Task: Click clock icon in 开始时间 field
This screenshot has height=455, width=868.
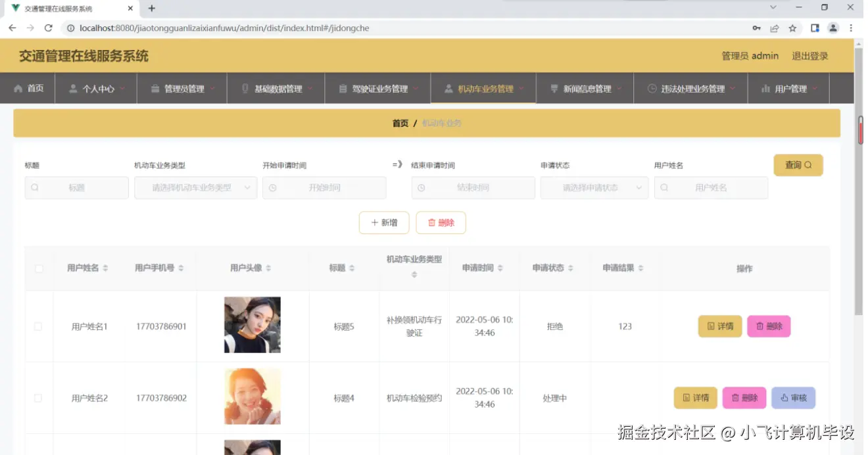Action: coord(272,187)
